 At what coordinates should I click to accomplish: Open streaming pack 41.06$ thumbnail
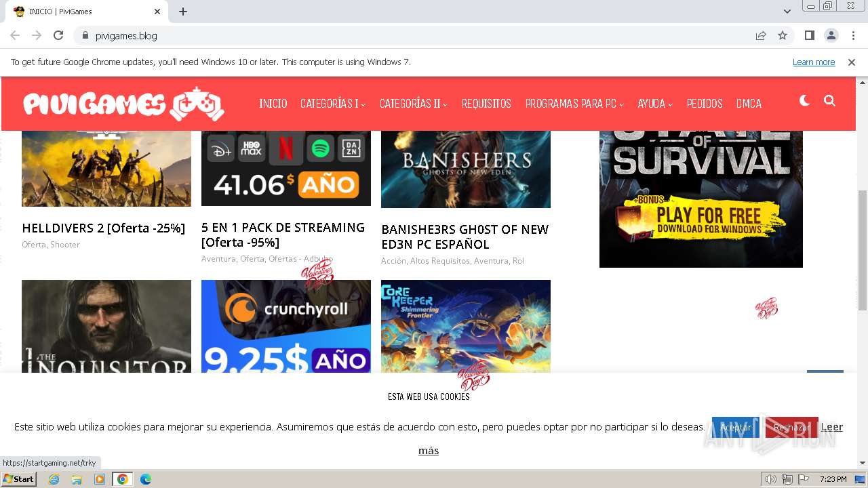tap(286, 168)
